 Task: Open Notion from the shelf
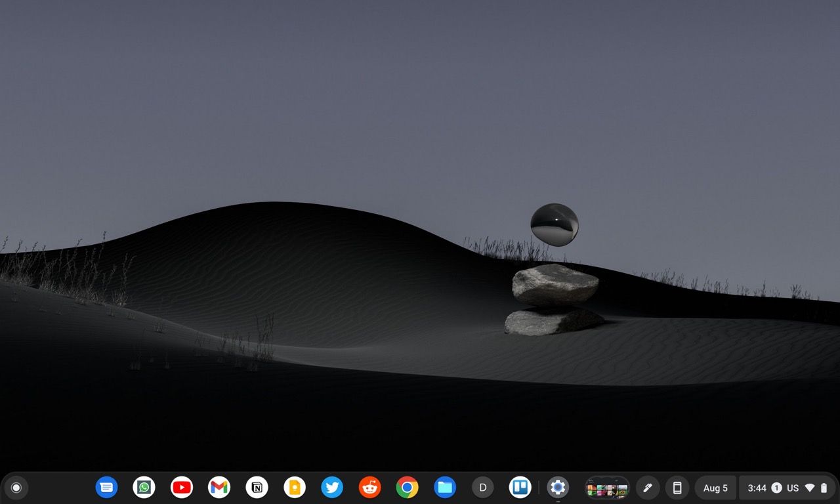tap(257, 488)
